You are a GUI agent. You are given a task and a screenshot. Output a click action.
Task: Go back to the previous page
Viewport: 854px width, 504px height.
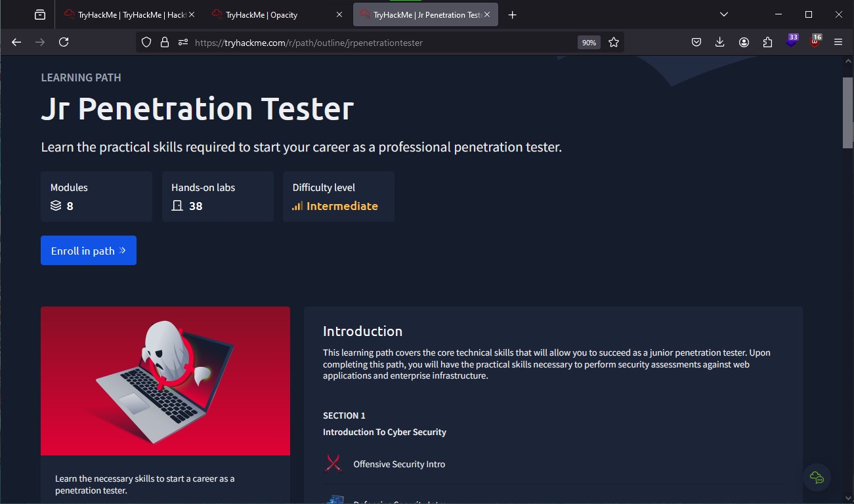[16, 42]
